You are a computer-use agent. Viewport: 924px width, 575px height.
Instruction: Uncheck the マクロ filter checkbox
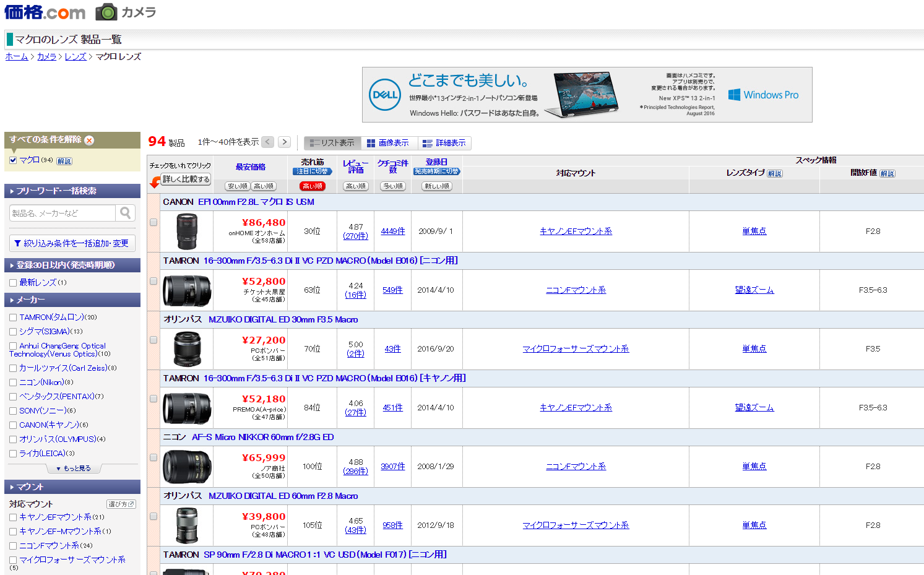point(13,160)
